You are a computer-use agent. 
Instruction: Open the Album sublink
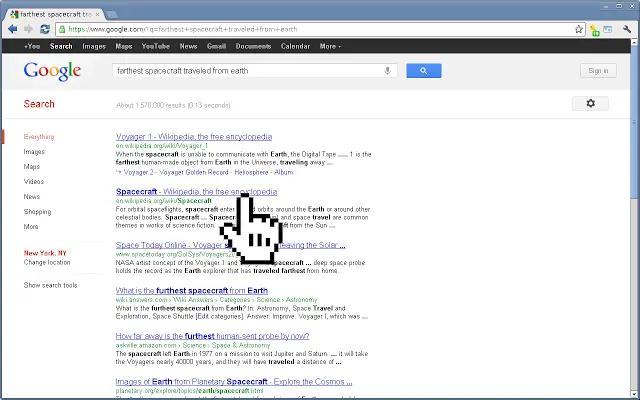pyautogui.click(x=284, y=172)
